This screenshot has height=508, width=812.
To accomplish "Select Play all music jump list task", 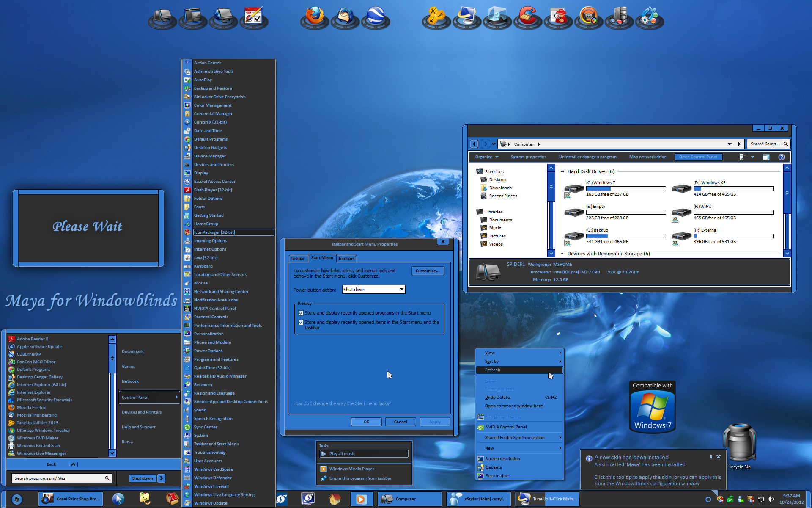I will [364, 454].
